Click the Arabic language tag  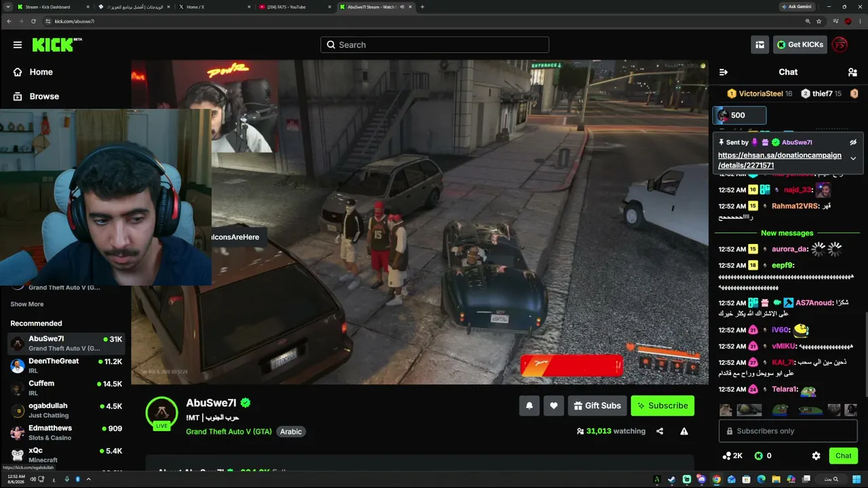click(x=291, y=432)
